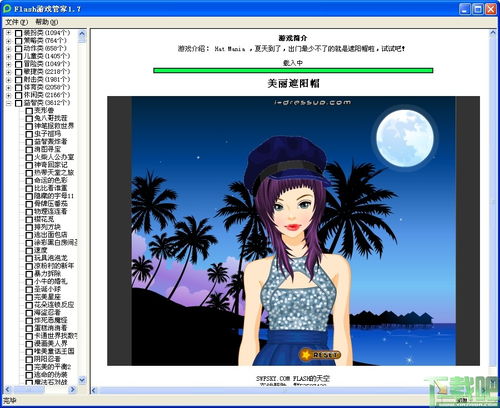Expand the 动作类 category node
The height and width of the screenshot is (408, 500).
point(9,49)
